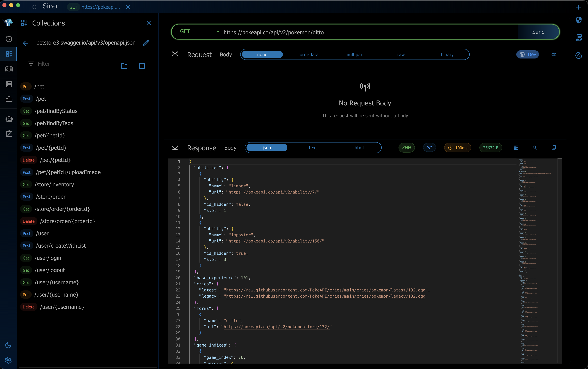Add a new tab with plus icon
The width and height of the screenshot is (588, 369).
click(x=578, y=7)
